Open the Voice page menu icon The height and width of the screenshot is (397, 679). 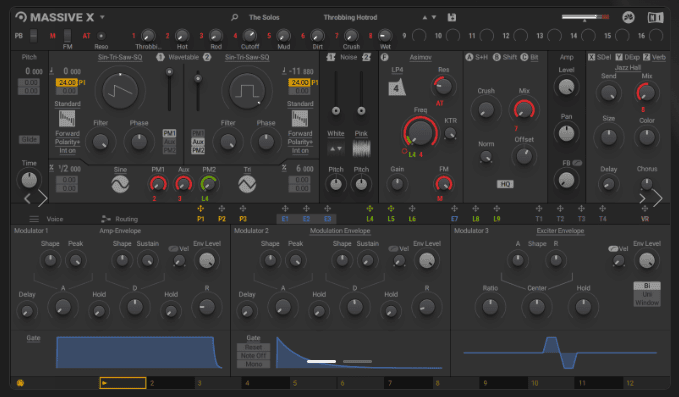[34, 219]
